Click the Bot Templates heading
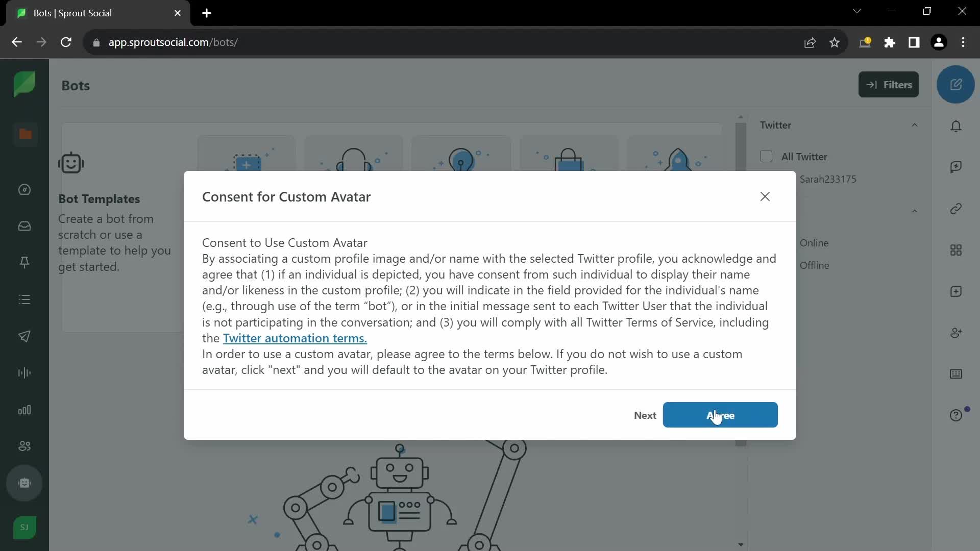This screenshot has height=551, width=980. pyautogui.click(x=99, y=199)
